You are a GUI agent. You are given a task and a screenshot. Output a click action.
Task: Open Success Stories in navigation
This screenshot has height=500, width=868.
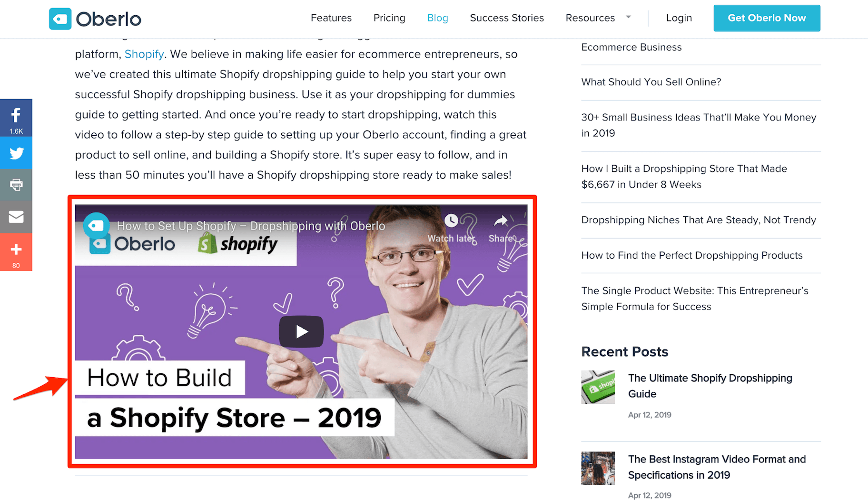(507, 18)
